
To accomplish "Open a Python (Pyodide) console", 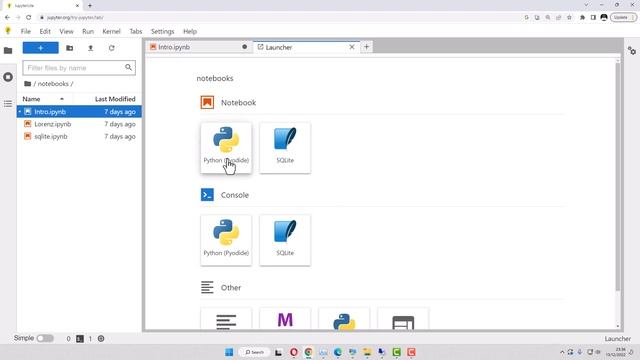I will click(226, 240).
